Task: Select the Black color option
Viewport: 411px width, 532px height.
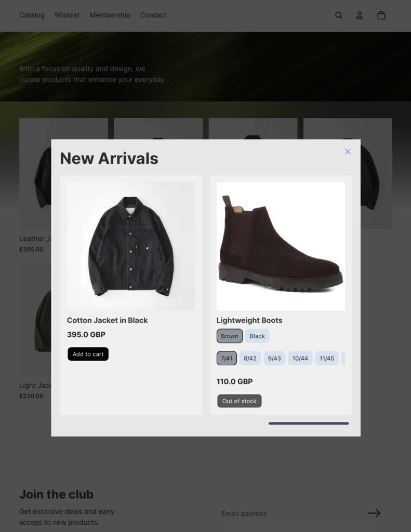Action: (257, 336)
